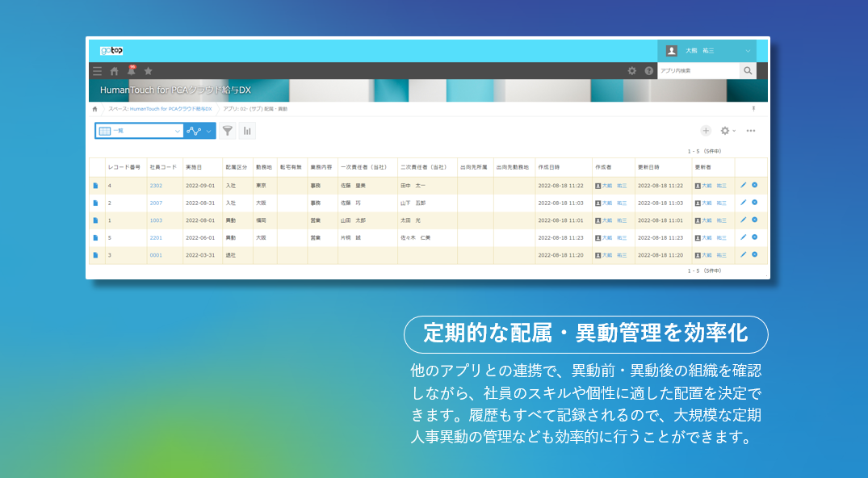Click the 業務内容 column header
Image resolution: width=868 pixels, height=478 pixels.
[321, 167]
